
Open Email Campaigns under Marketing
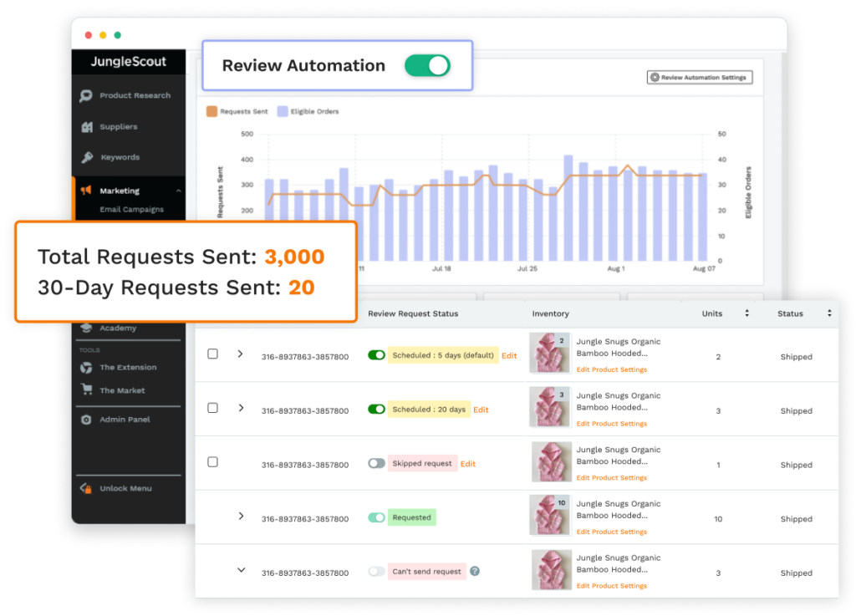pos(131,210)
